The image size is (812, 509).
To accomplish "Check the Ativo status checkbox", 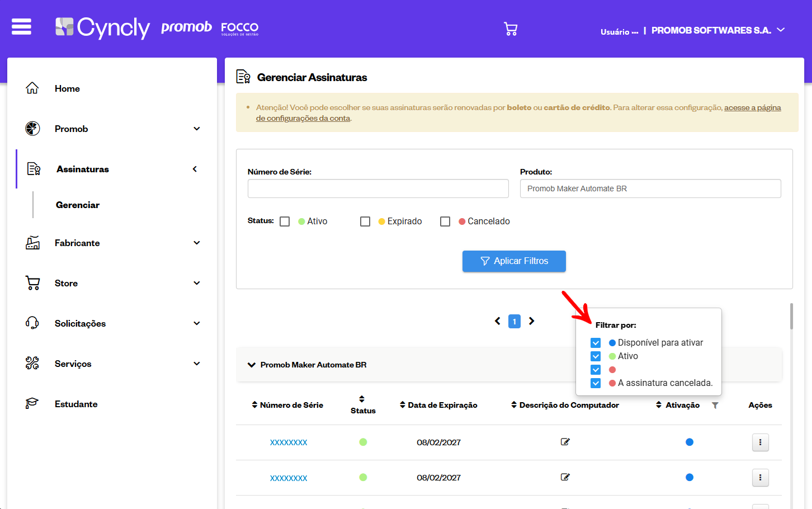I will (x=285, y=221).
